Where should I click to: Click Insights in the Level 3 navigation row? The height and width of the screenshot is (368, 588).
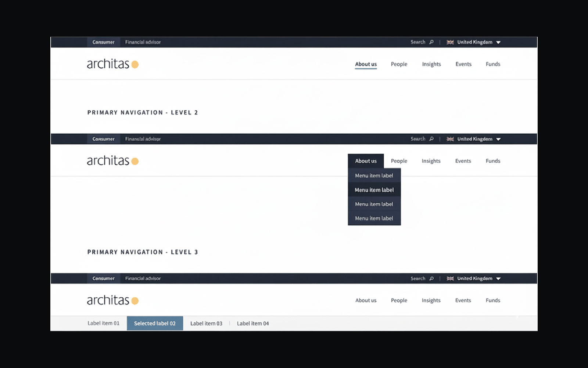431,300
